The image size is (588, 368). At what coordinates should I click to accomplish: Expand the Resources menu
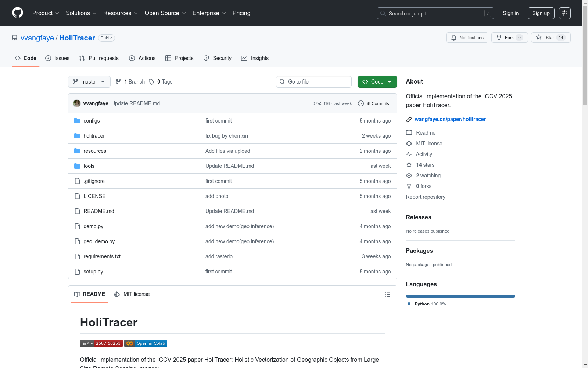coord(121,13)
